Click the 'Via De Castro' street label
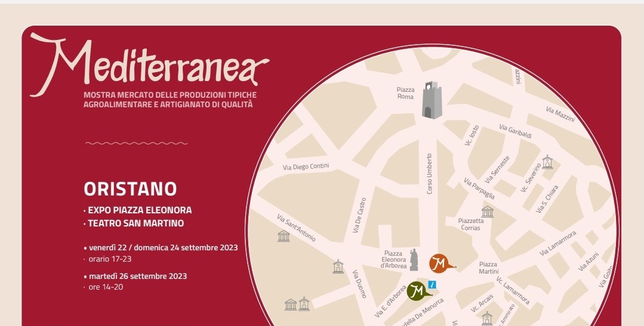Viewport: 644px width, 326px height. pyautogui.click(x=359, y=215)
